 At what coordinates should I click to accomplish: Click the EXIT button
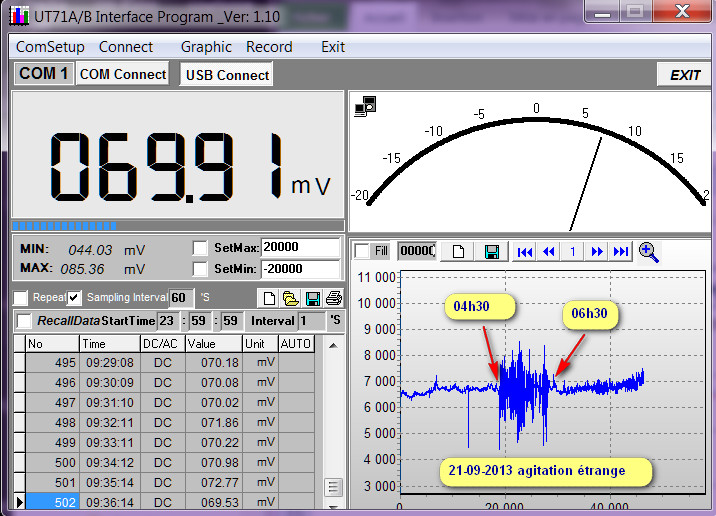(x=684, y=75)
